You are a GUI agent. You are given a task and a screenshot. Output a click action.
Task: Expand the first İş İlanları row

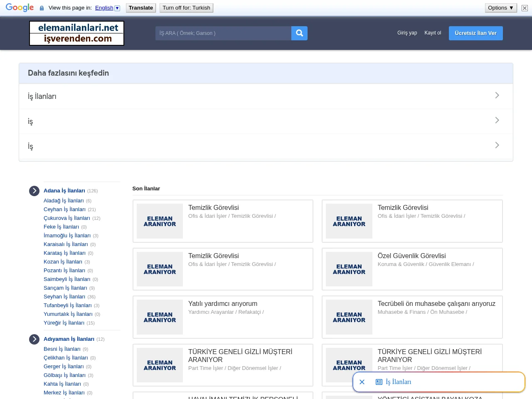tap(266, 96)
